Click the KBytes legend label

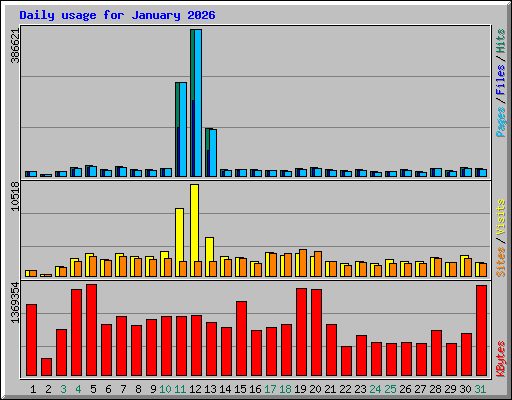click(x=501, y=359)
